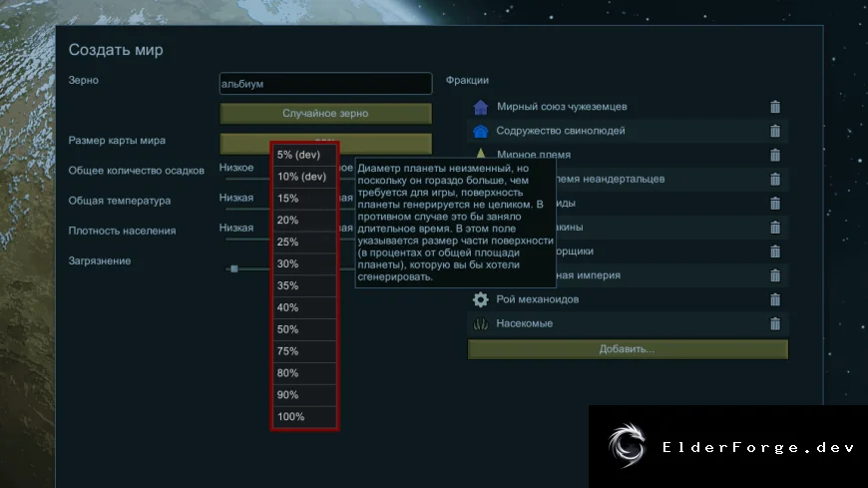
Task: Choose 5% (dev) map size option
Action: pos(304,155)
